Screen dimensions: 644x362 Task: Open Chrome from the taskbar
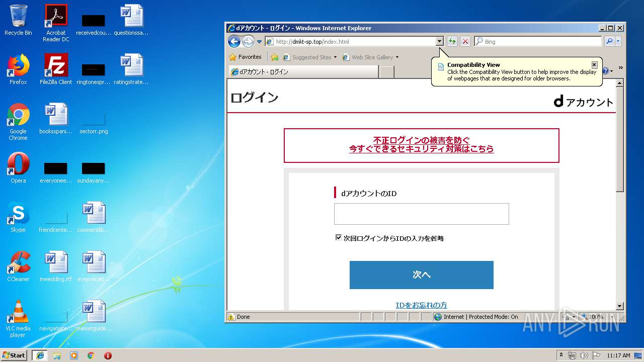pos(91,355)
